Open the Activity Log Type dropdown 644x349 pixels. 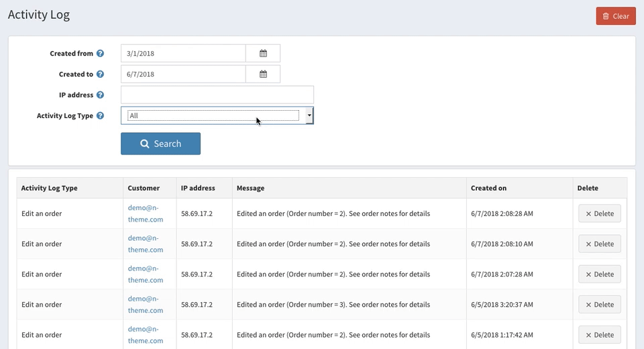coord(217,115)
